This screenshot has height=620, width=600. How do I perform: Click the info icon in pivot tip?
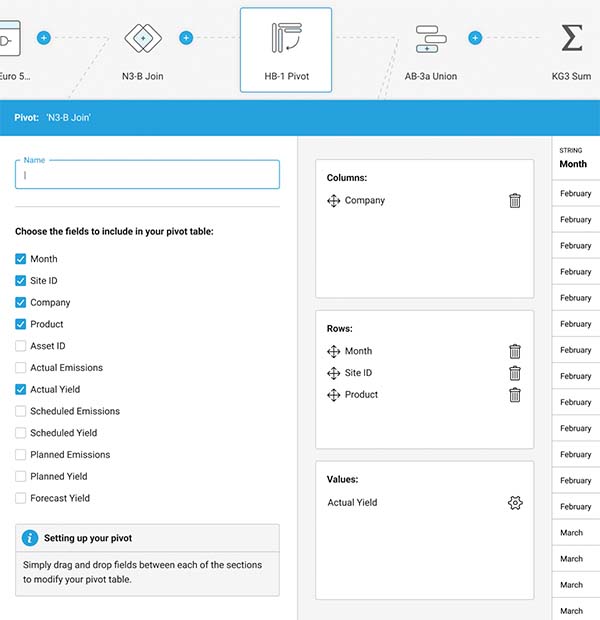30,538
